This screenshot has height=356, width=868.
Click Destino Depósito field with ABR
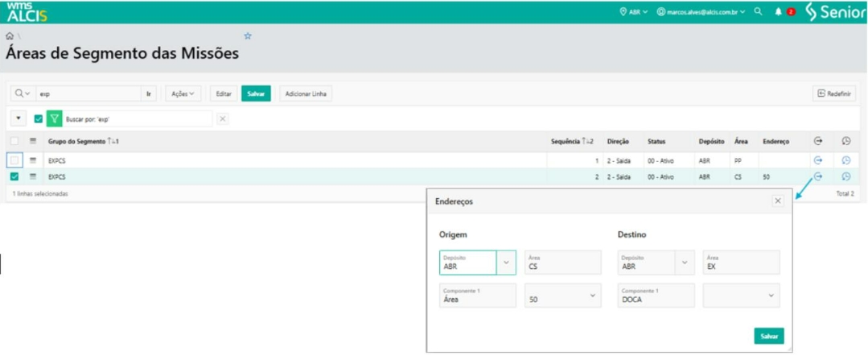(x=647, y=263)
